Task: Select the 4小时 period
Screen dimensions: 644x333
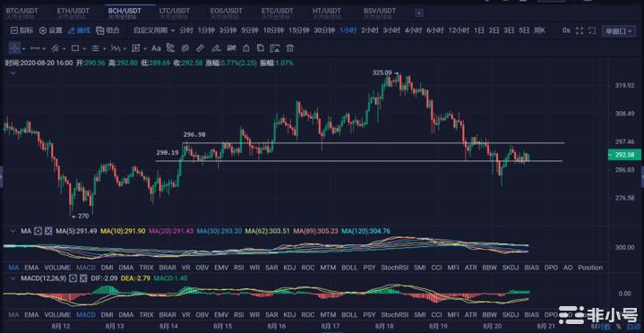Action: click(413, 30)
